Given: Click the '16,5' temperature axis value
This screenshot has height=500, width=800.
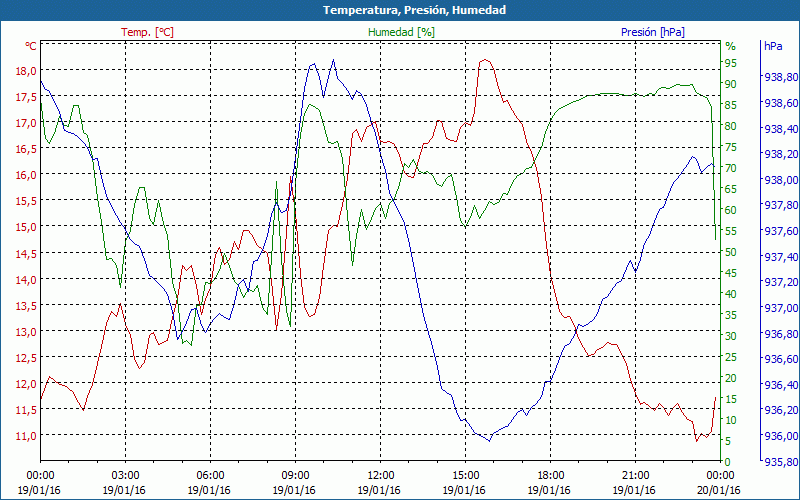Looking at the screenshot, I should pyautogui.click(x=27, y=149).
